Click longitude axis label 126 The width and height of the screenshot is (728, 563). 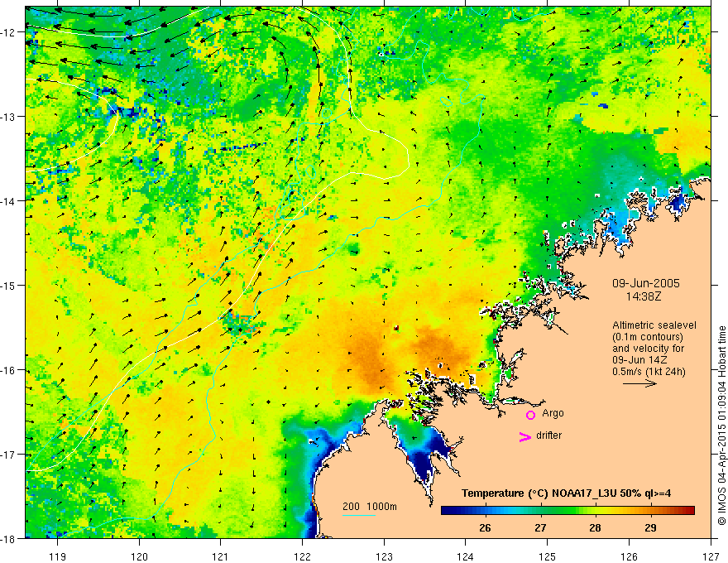(629, 556)
